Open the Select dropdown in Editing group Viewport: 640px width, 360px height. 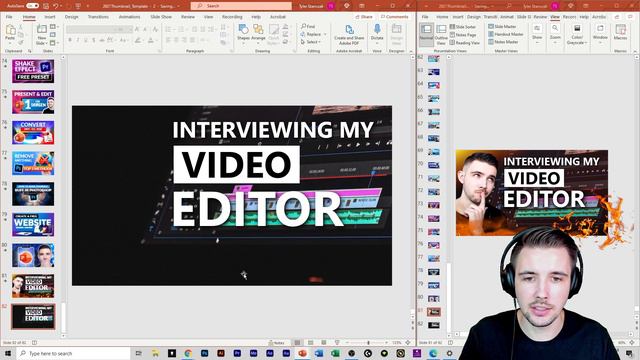pyautogui.click(x=311, y=42)
